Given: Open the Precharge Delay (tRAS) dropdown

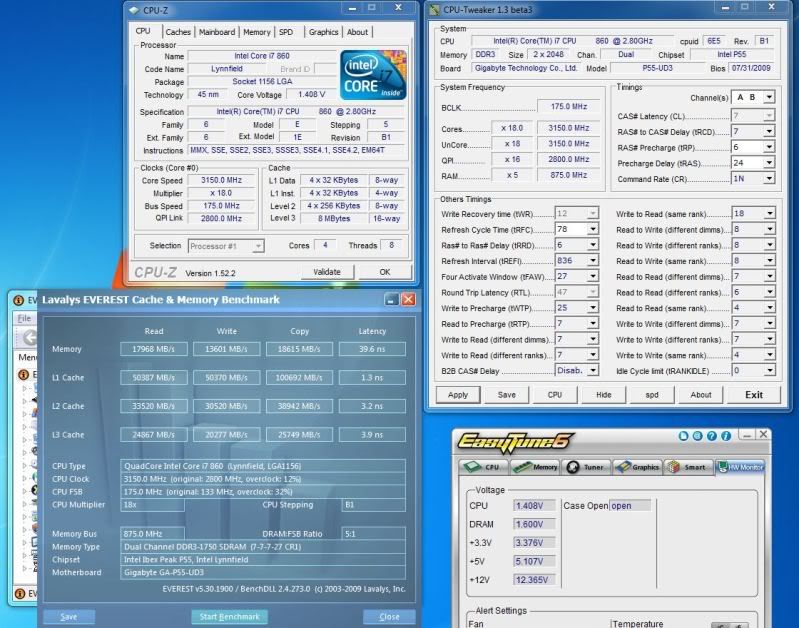Looking at the screenshot, I should click(769, 163).
